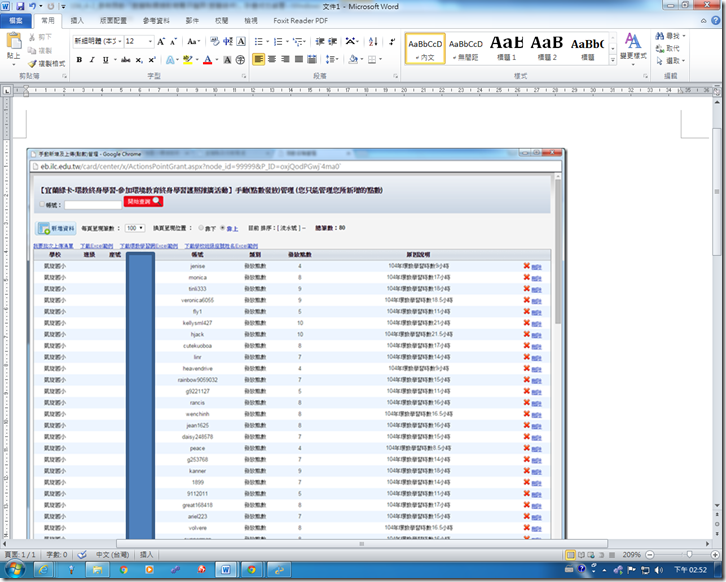726x582 pixels.
Task: Open the font size dropdown
Action: (x=150, y=42)
